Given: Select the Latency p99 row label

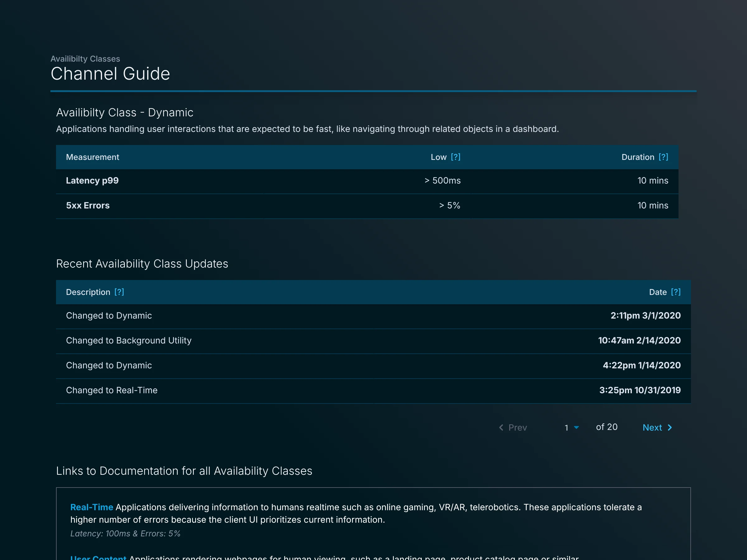Looking at the screenshot, I should click(x=92, y=180).
